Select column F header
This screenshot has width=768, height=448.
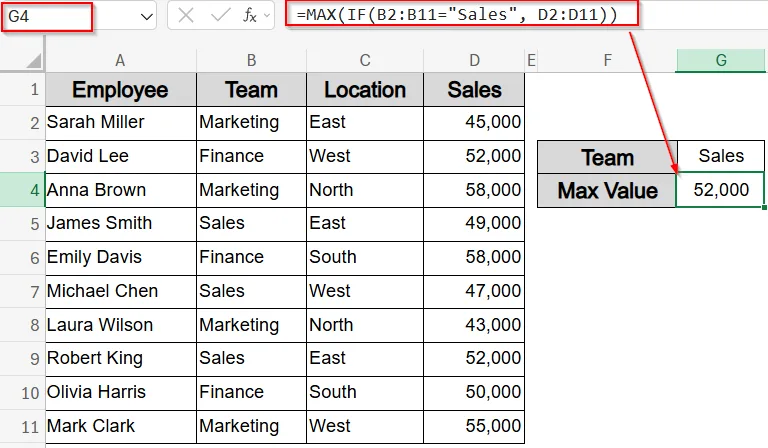(x=607, y=60)
